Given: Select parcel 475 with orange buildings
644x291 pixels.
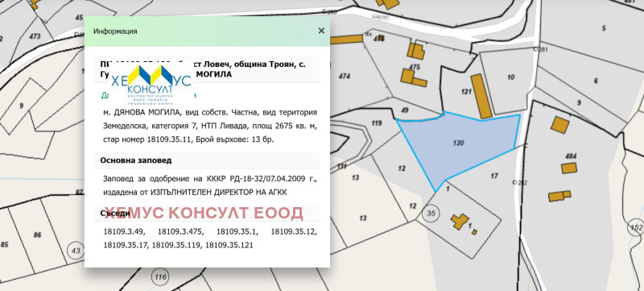Looking at the screenshot, I should coord(415,68).
